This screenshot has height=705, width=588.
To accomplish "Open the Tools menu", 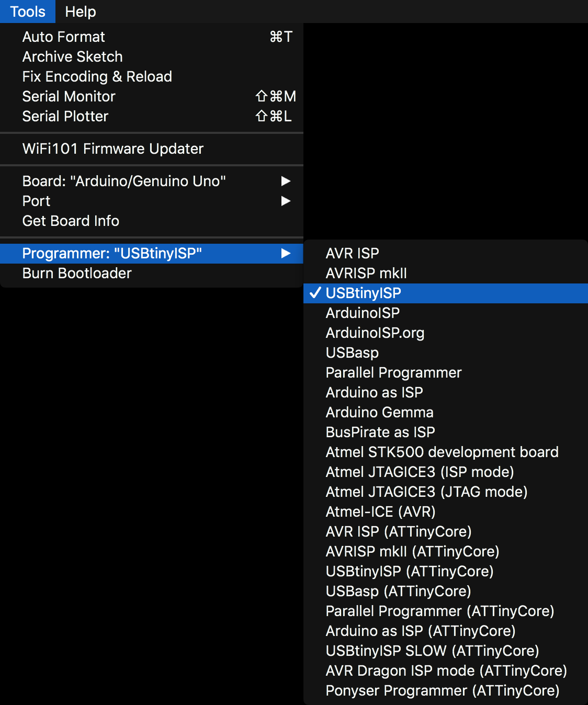I will tap(28, 12).
